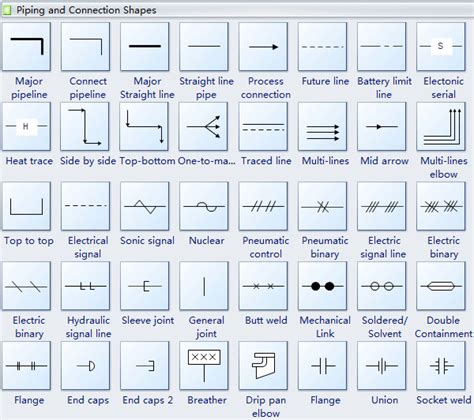474x420 pixels.
Task: Collapse the Piping and Connection Shapes header
Action: [x=237, y=10]
